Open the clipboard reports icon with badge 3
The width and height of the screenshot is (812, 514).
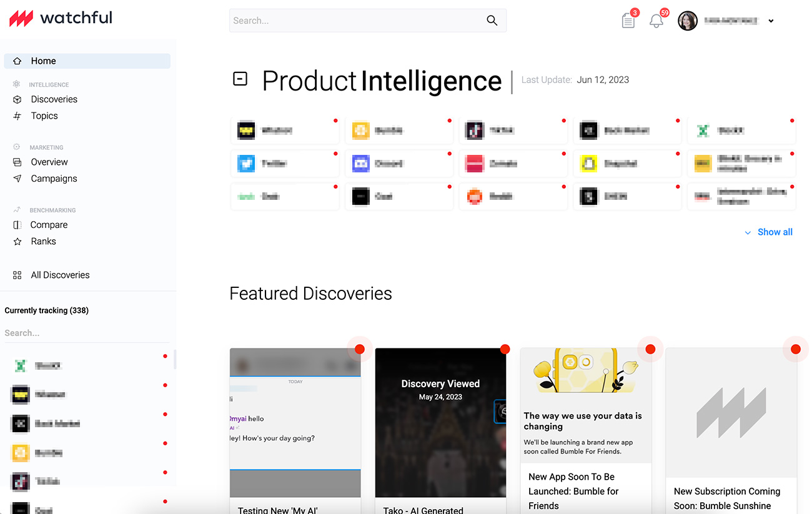click(x=628, y=21)
